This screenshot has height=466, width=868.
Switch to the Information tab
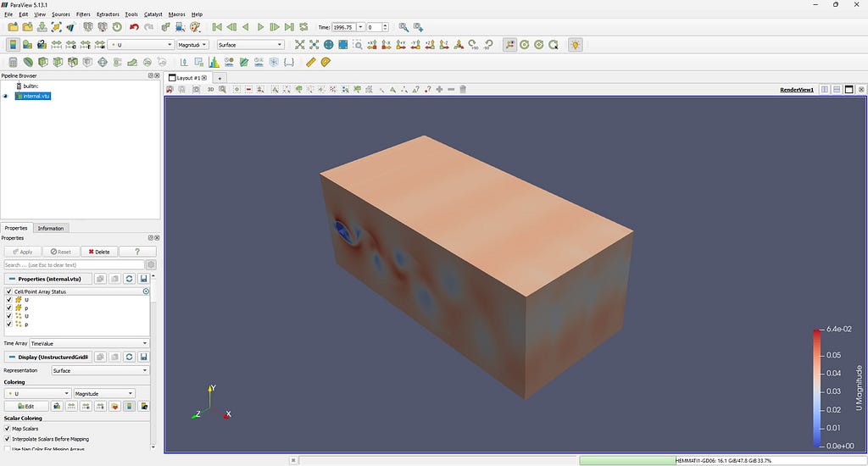(51, 228)
